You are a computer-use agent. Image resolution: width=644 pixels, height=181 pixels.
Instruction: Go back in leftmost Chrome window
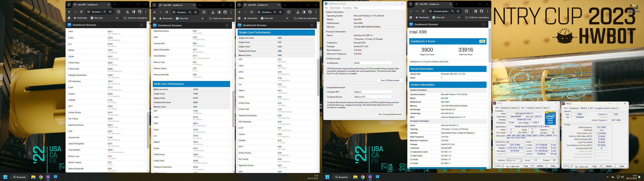pyautogui.click(x=69, y=12)
